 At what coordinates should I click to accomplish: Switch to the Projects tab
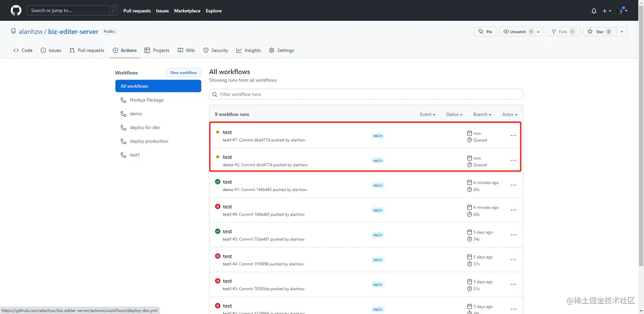coord(157,50)
